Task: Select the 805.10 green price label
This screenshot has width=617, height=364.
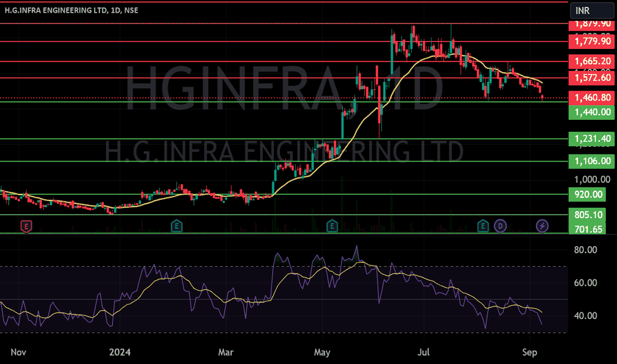Action: (587, 215)
